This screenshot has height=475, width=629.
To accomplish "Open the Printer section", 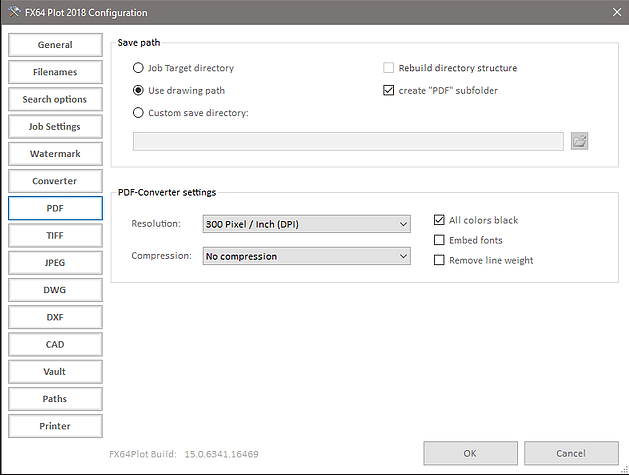I will coord(55,426).
